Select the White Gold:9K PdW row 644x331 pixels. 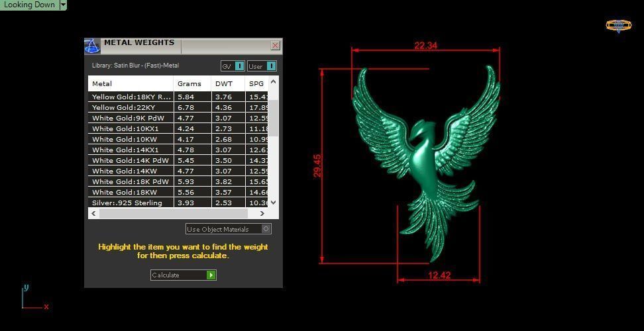click(x=178, y=118)
